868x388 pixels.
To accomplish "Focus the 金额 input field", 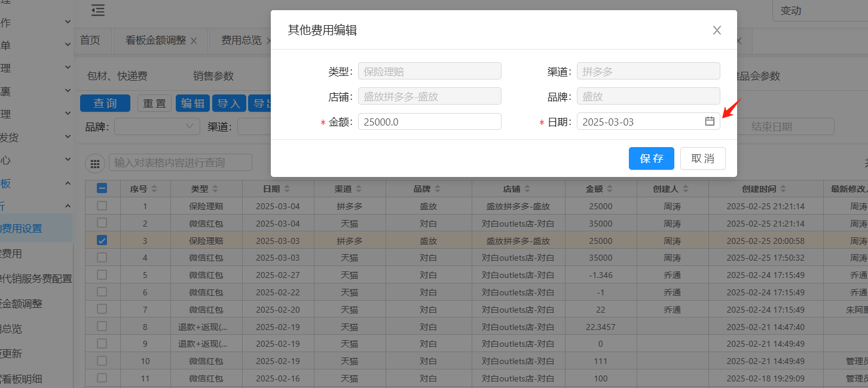I will [429, 121].
